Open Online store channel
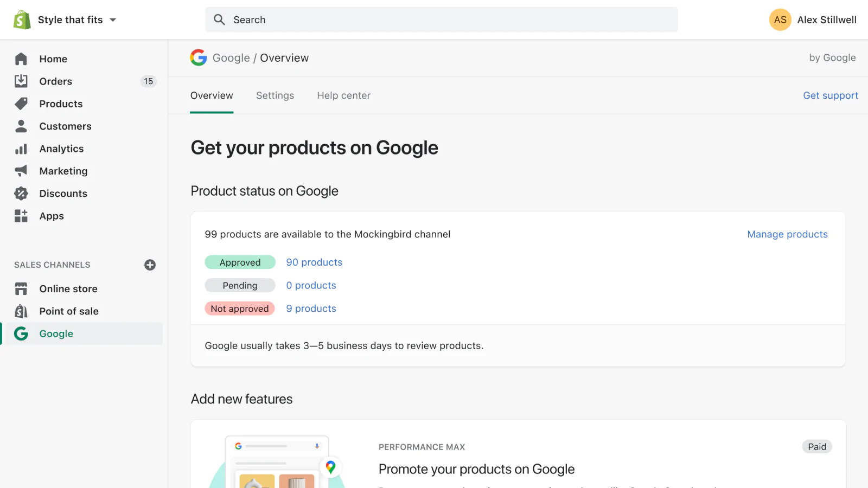868x488 pixels. point(68,289)
